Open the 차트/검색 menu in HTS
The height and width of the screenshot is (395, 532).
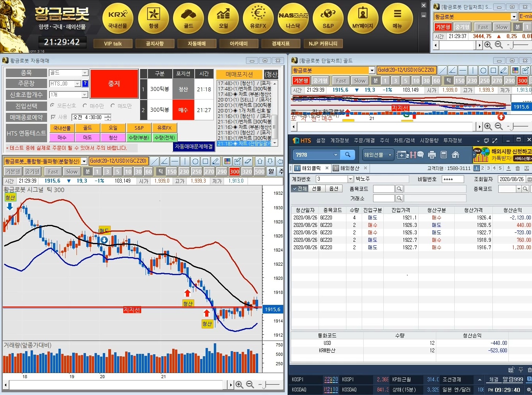(x=404, y=140)
